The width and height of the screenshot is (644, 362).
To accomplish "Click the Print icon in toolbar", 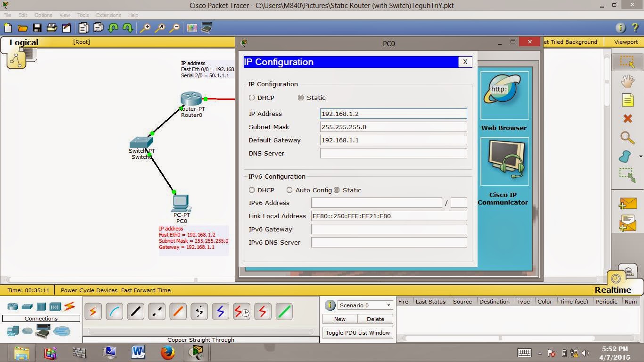I will click(x=52, y=28).
